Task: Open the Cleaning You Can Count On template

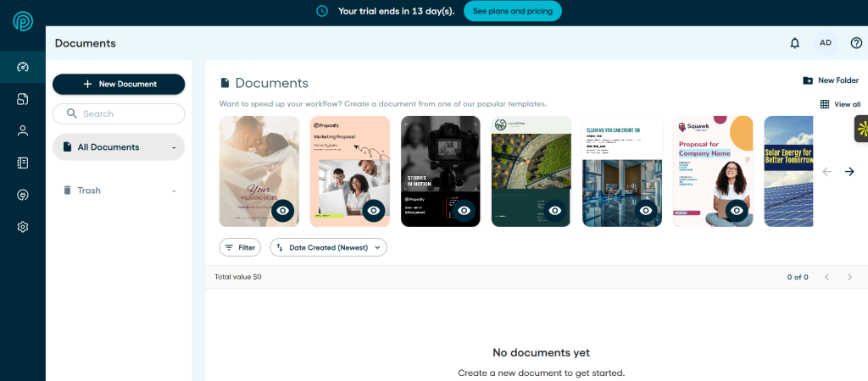Action: 622,171
